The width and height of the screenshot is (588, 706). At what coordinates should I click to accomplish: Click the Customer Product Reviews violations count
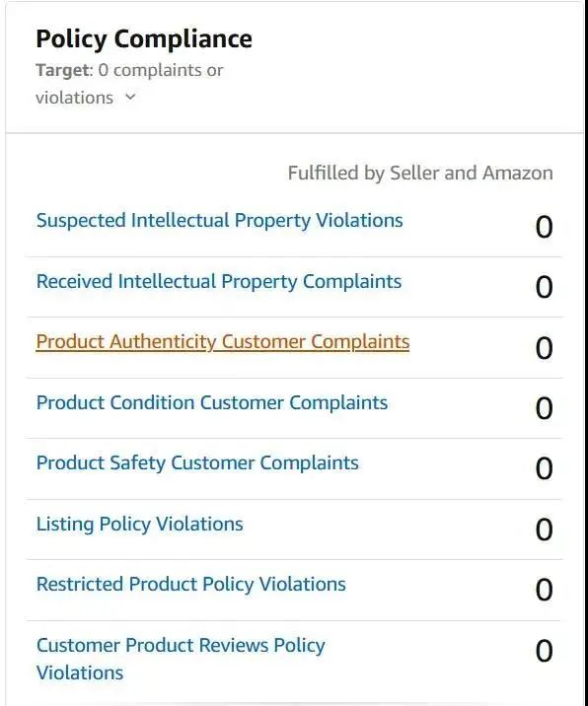544,651
